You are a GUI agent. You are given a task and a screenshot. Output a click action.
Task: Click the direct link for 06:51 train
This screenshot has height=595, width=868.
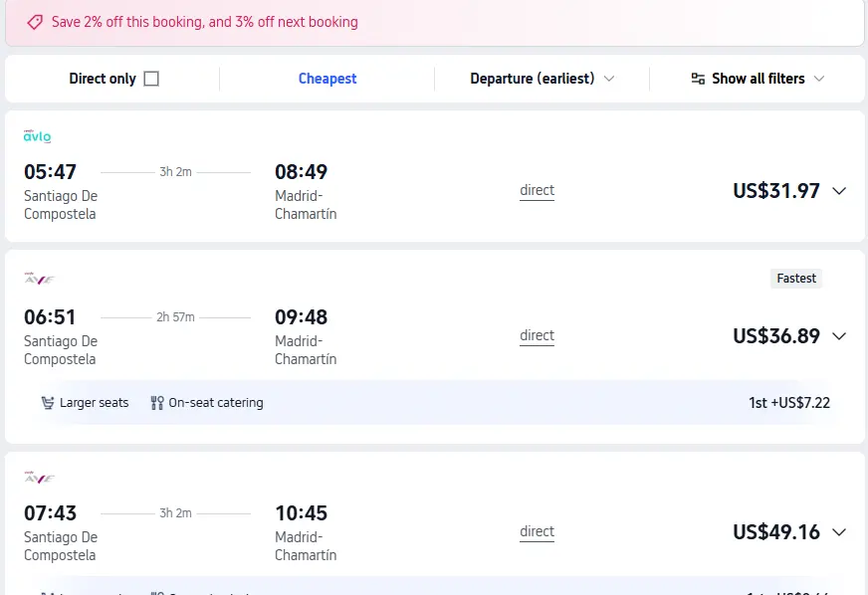(537, 336)
